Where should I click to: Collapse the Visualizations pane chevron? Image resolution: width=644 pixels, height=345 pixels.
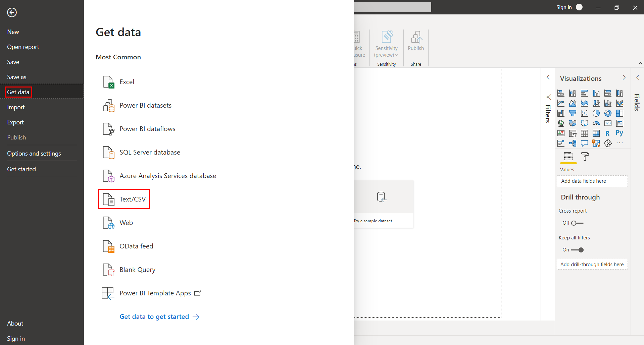coord(624,77)
